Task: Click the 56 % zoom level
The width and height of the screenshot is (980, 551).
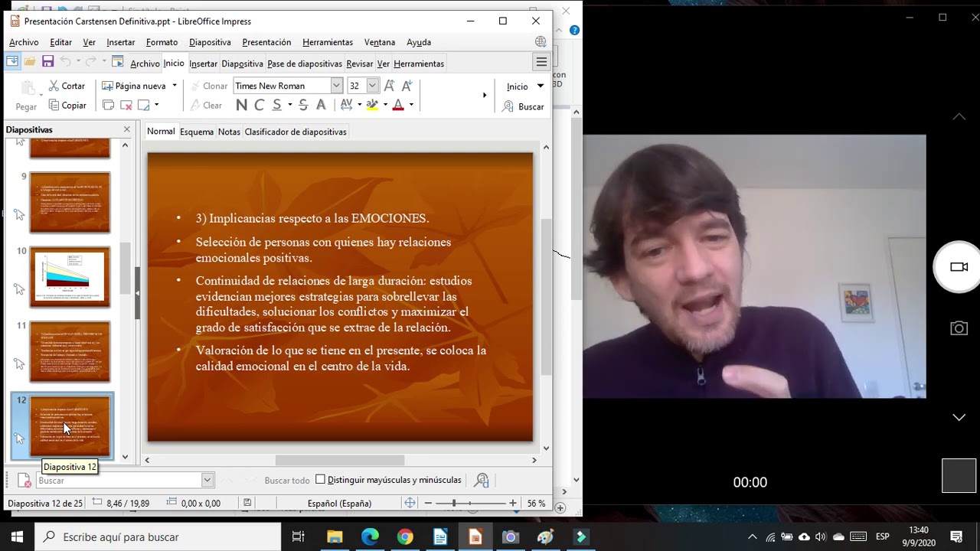Action: tap(536, 504)
